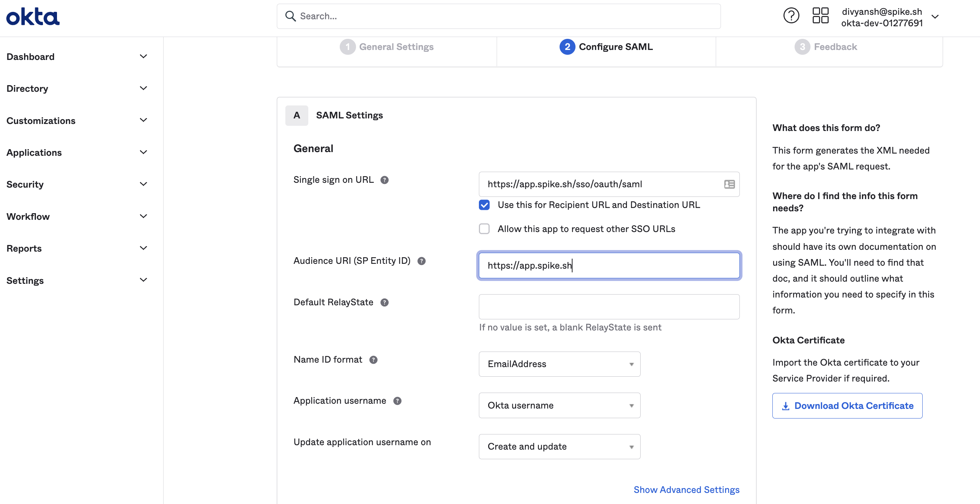Click the 'okta-dev-01277691' org name
Viewport: 980px width, 504px height.
click(x=882, y=23)
